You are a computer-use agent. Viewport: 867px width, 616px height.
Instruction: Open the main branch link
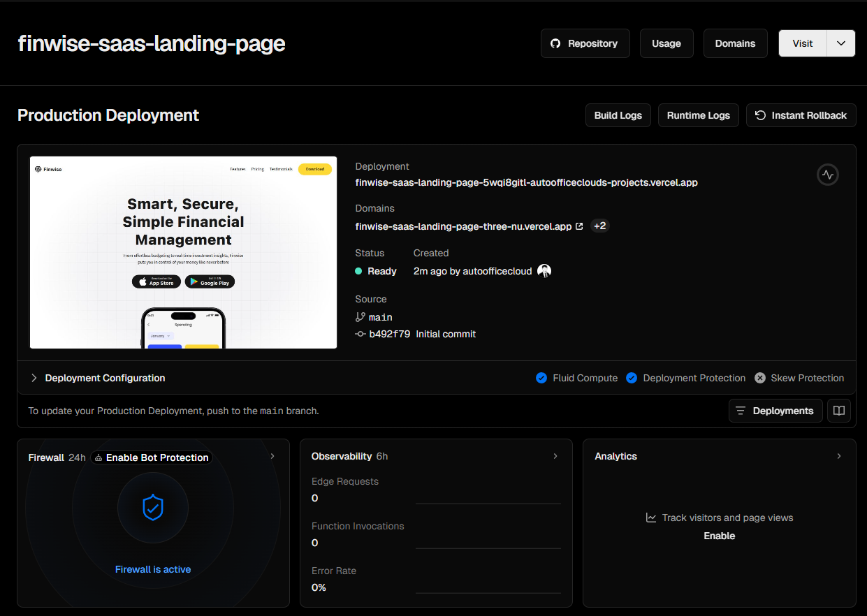(x=381, y=317)
